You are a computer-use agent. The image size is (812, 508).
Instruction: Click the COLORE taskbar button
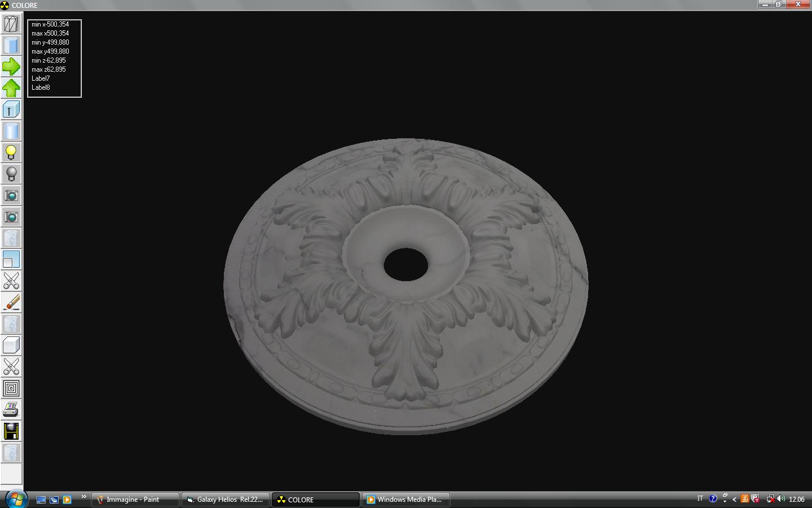click(316, 500)
